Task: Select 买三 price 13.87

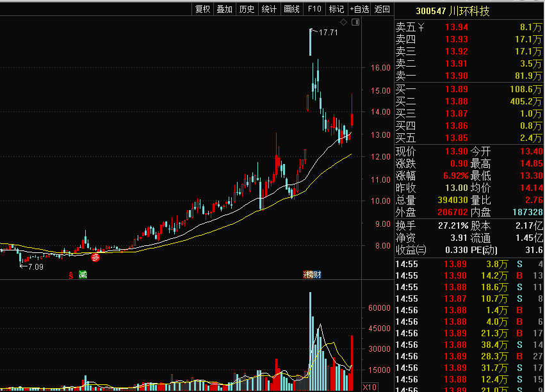Action: tap(457, 113)
